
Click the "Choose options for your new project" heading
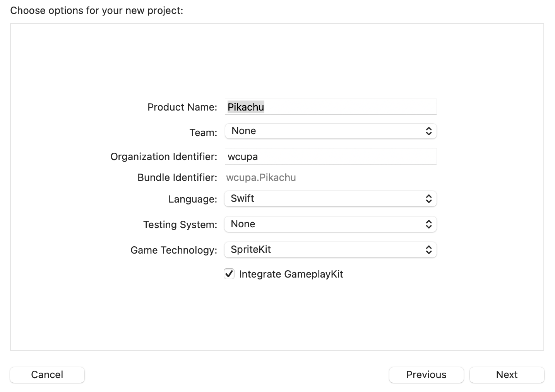tap(96, 10)
